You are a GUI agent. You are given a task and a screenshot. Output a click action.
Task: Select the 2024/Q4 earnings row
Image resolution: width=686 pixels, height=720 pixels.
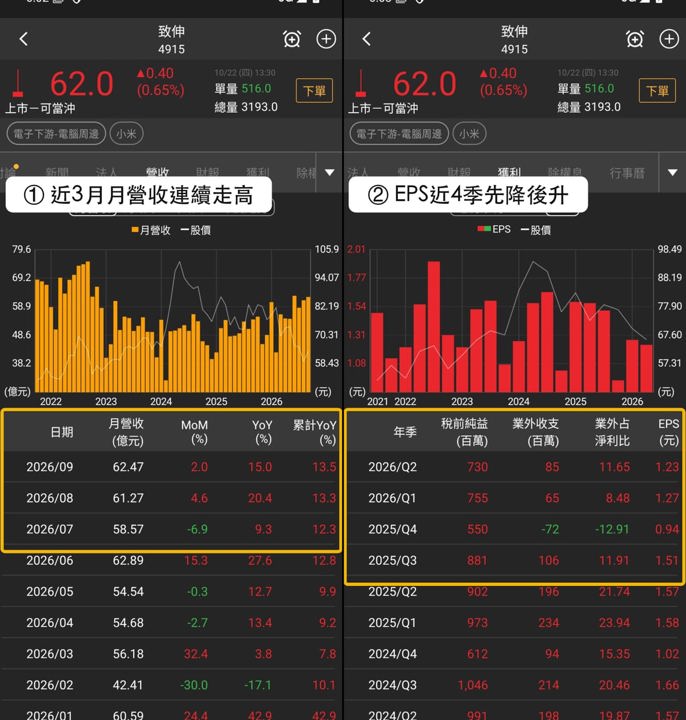tap(514, 654)
